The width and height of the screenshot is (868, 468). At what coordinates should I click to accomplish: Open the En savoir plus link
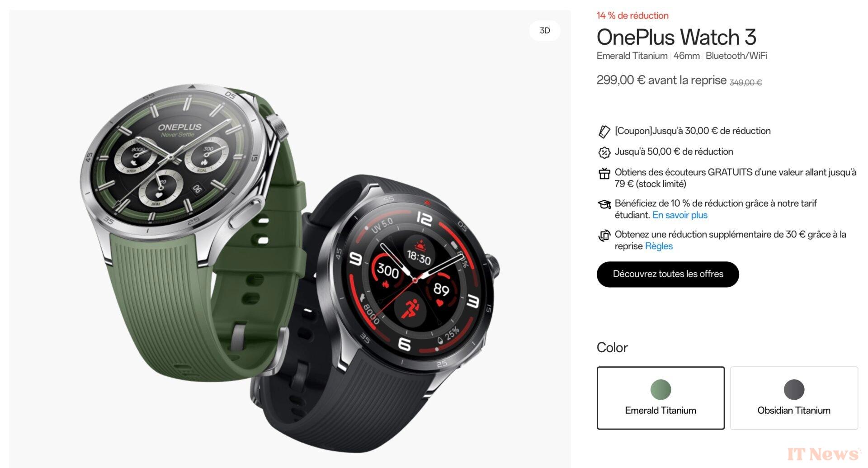point(679,215)
